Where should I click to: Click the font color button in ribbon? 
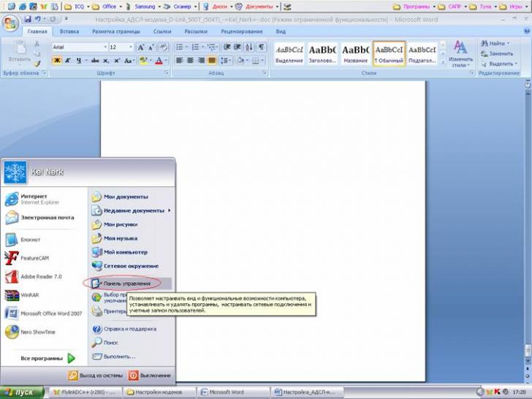click(159, 61)
